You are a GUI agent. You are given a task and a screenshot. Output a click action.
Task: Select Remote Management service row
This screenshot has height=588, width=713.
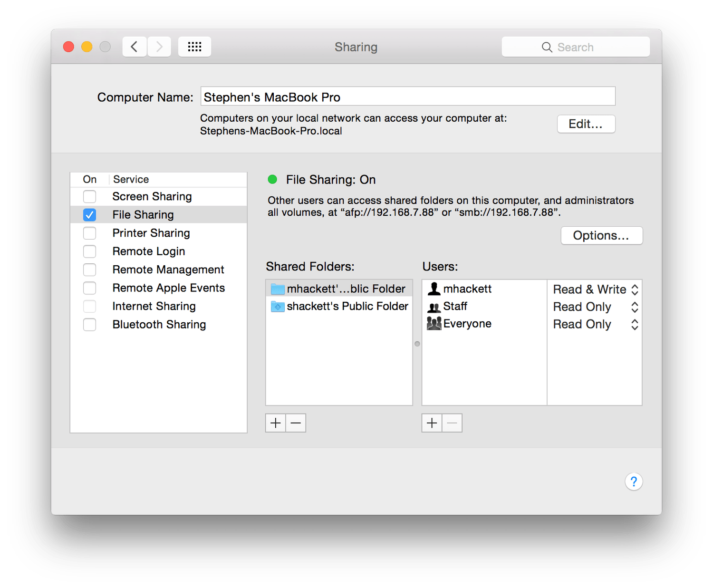159,270
